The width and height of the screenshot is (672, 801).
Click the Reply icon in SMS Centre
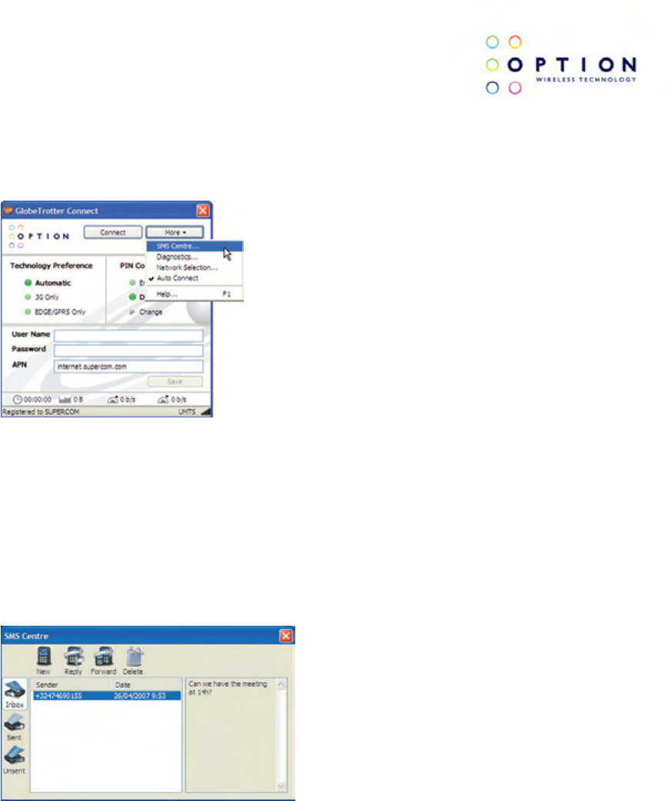74,656
